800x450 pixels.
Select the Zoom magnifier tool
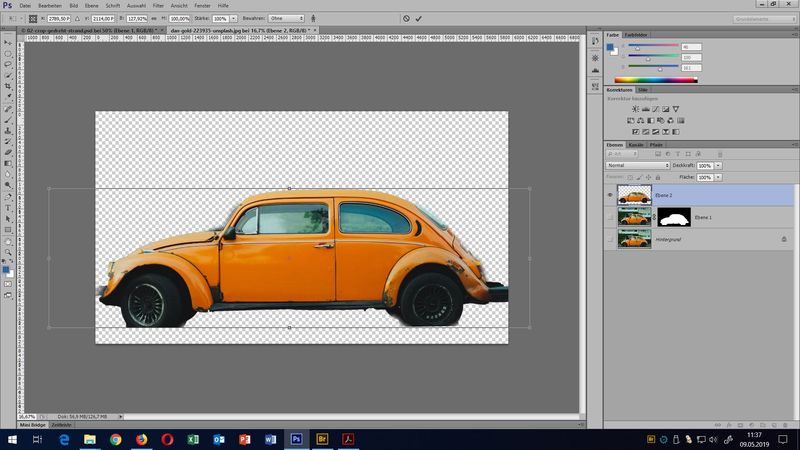[x=8, y=251]
